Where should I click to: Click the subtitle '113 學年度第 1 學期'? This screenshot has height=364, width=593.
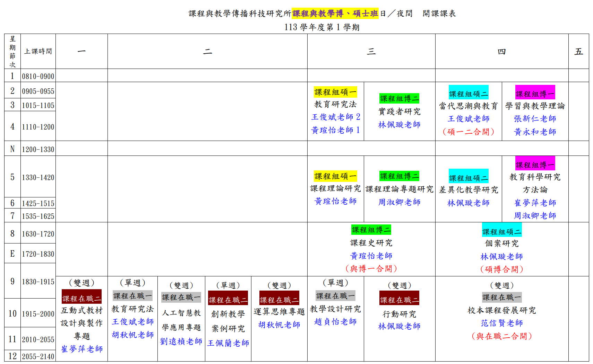click(x=322, y=27)
